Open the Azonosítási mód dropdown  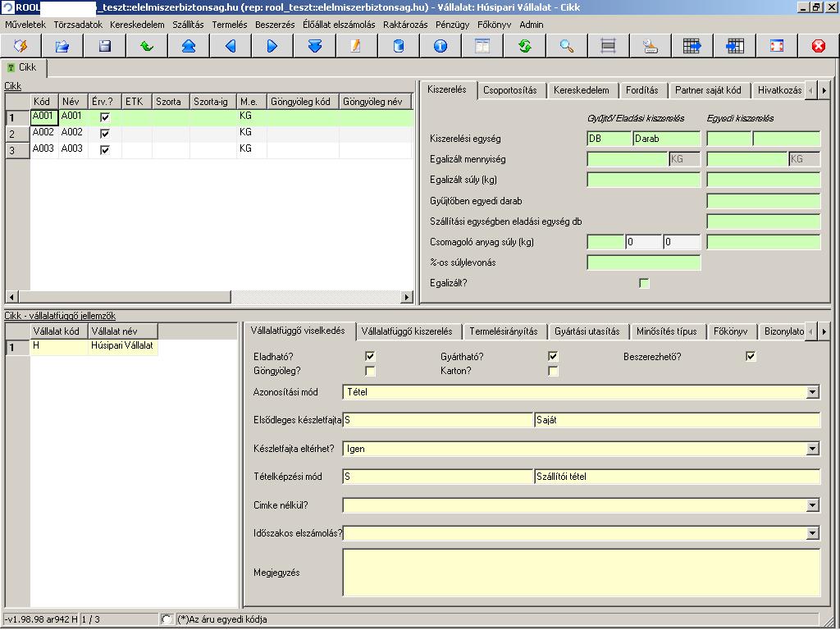point(813,392)
